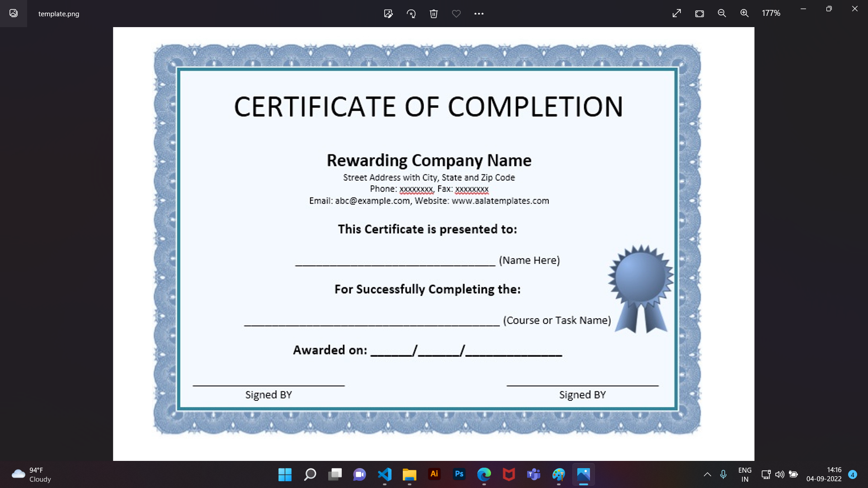This screenshot has width=868, height=488.
Task: Open Photos app home icon
Action: tap(14, 14)
